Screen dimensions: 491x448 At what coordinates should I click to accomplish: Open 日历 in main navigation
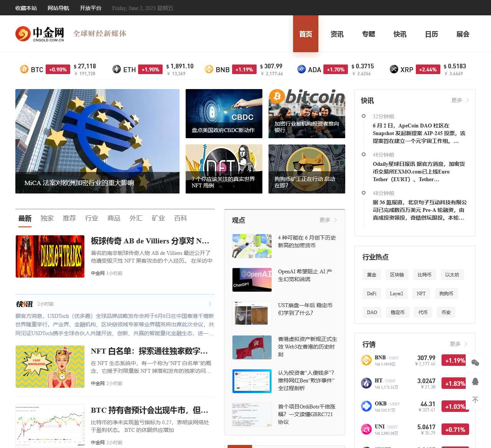432,34
